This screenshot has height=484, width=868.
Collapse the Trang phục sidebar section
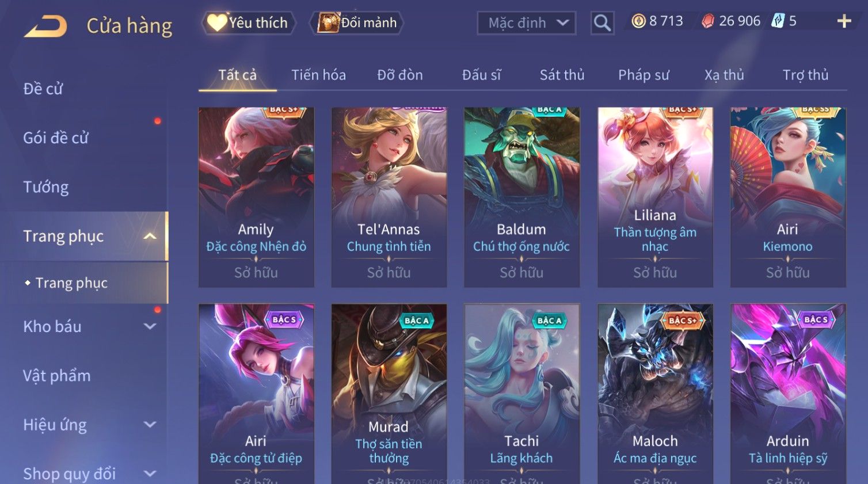[x=150, y=236]
